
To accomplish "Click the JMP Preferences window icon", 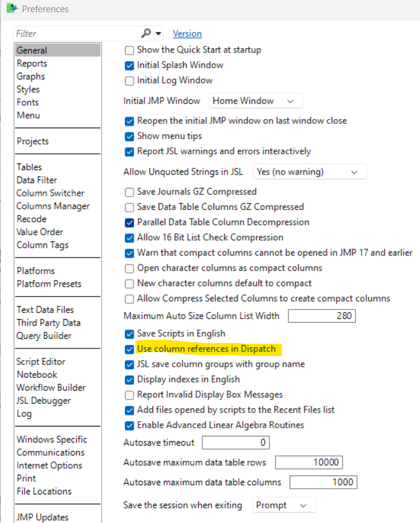I will (x=12, y=9).
